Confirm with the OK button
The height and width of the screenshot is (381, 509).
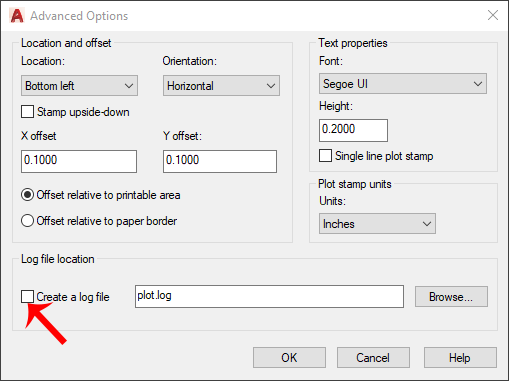tap(289, 358)
